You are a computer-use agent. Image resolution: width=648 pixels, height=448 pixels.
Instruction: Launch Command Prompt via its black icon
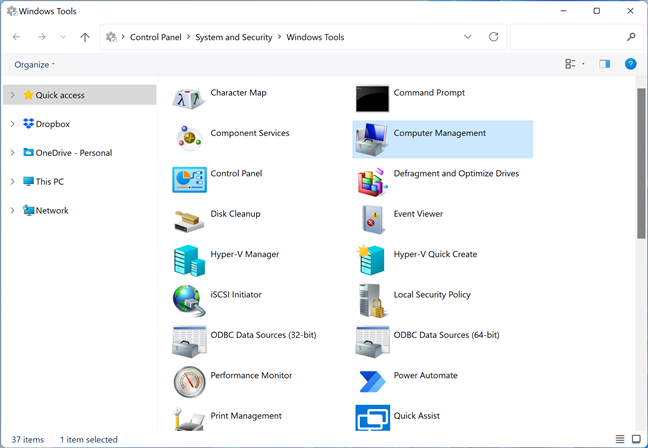point(372,99)
